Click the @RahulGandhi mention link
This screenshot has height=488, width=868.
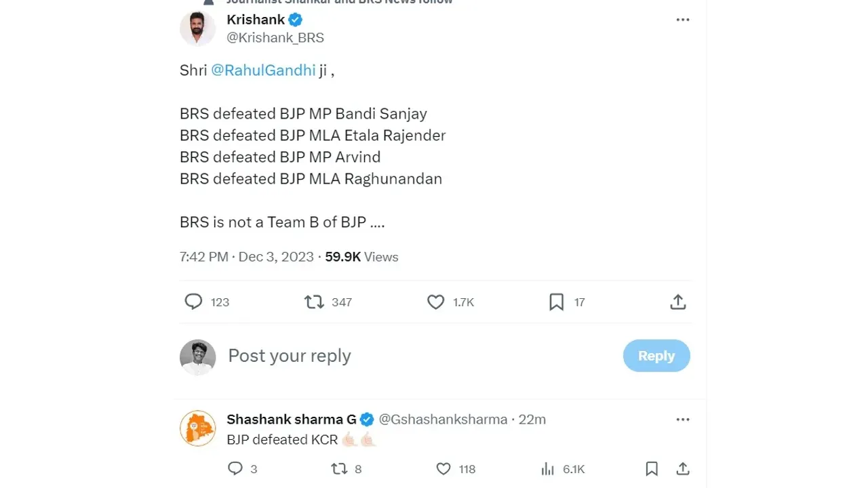263,70
